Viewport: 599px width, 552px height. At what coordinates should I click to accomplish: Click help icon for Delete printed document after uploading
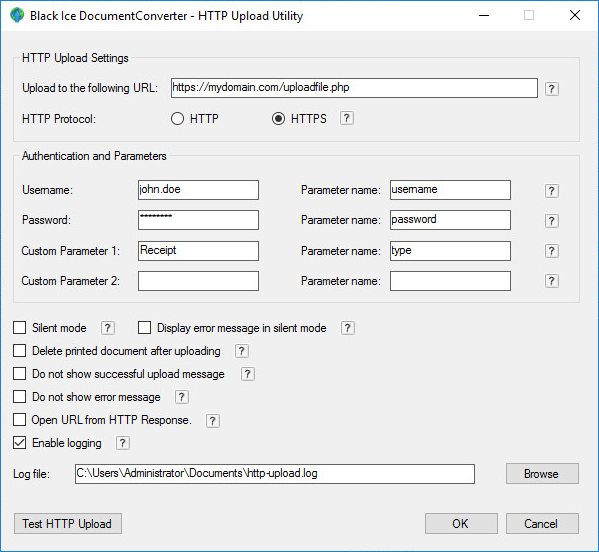[241, 351]
